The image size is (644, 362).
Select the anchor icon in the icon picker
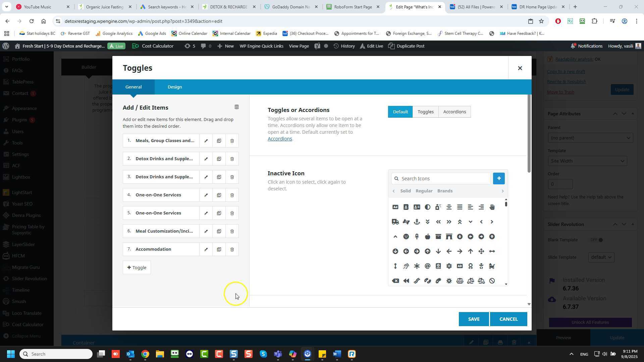tap(417, 222)
